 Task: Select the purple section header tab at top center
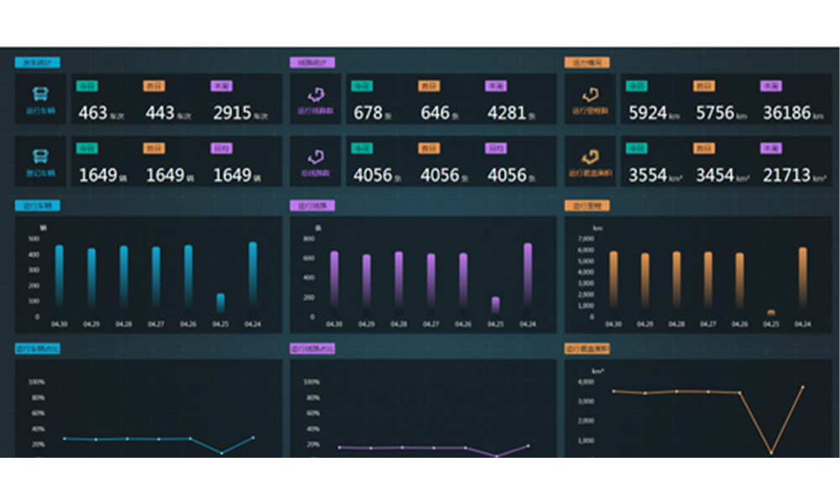pos(312,62)
